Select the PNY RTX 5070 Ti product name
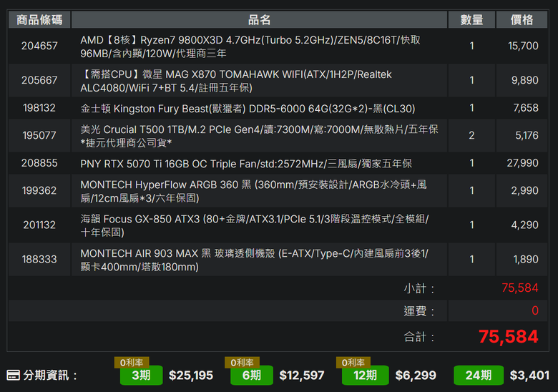The height and width of the screenshot is (392, 558). [246, 164]
